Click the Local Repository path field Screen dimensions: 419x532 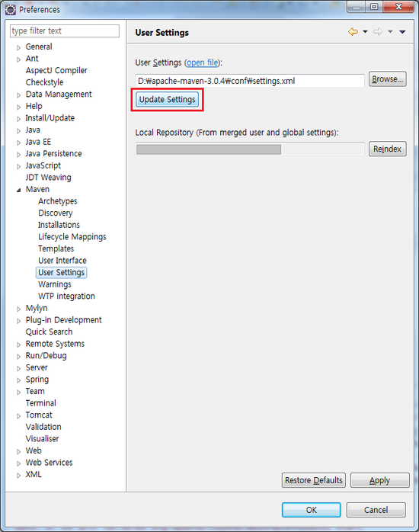[x=250, y=149]
